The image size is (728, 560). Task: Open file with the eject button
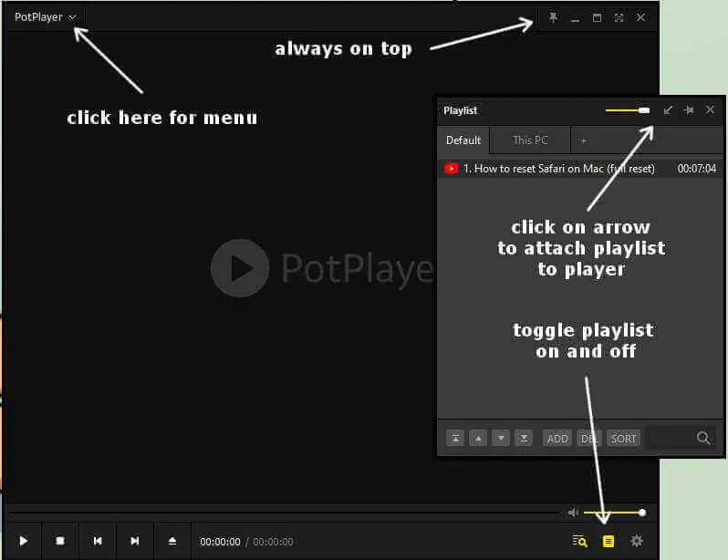(x=172, y=541)
